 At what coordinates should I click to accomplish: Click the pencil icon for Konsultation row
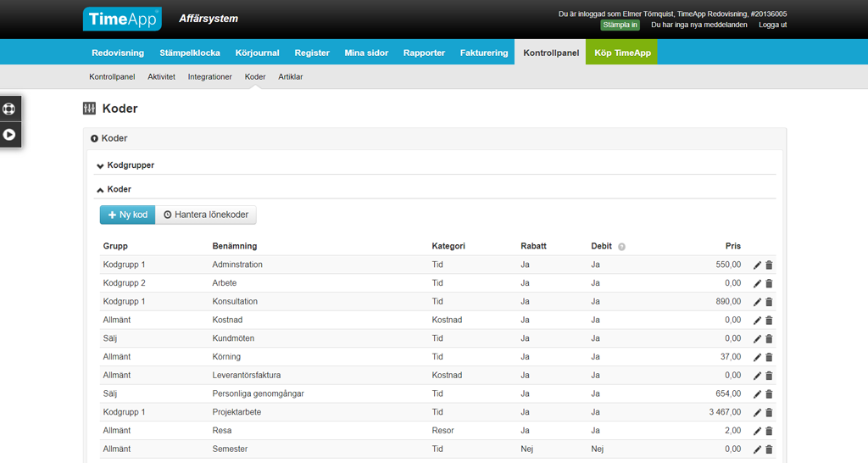(x=757, y=302)
